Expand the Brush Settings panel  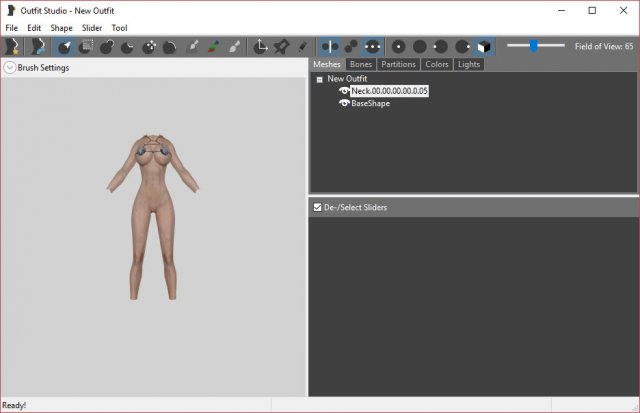(x=10, y=68)
